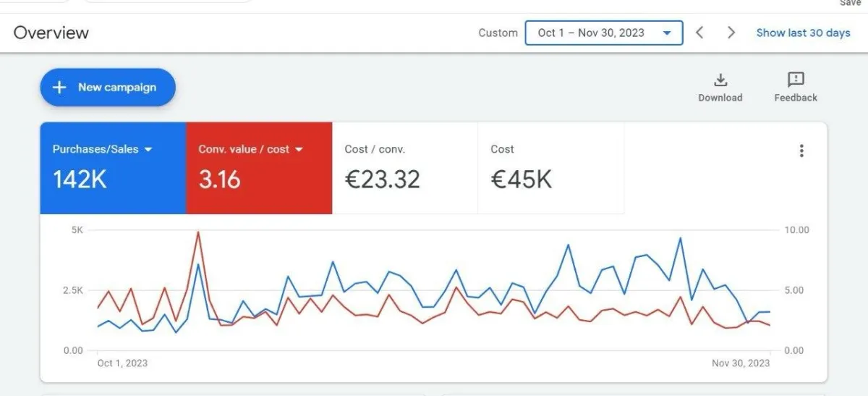Click the 142K purchases value
Image resolution: width=868 pixels, height=396 pixels.
(x=80, y=180)
